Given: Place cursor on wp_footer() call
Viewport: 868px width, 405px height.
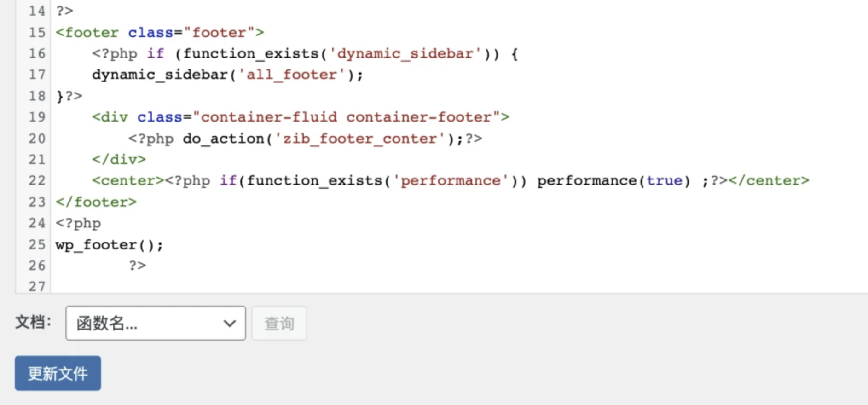Looking at the screenshot, I should click(x=109, y=245).
